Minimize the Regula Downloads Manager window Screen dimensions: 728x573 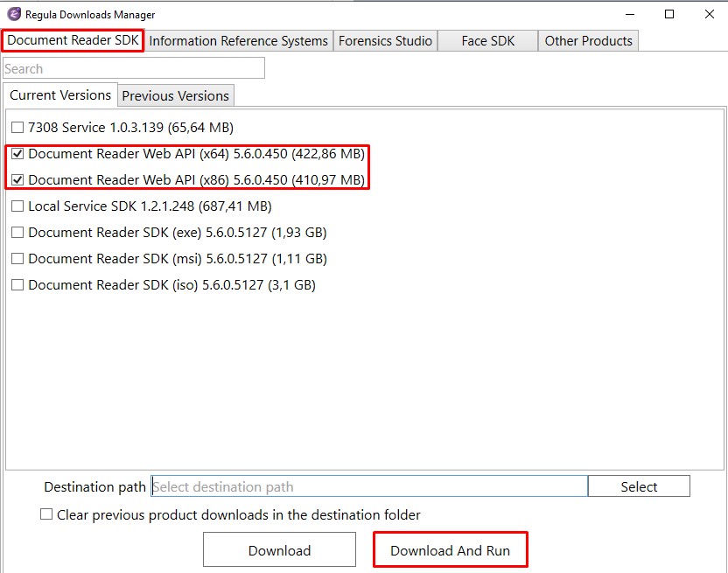pos(630,14)
